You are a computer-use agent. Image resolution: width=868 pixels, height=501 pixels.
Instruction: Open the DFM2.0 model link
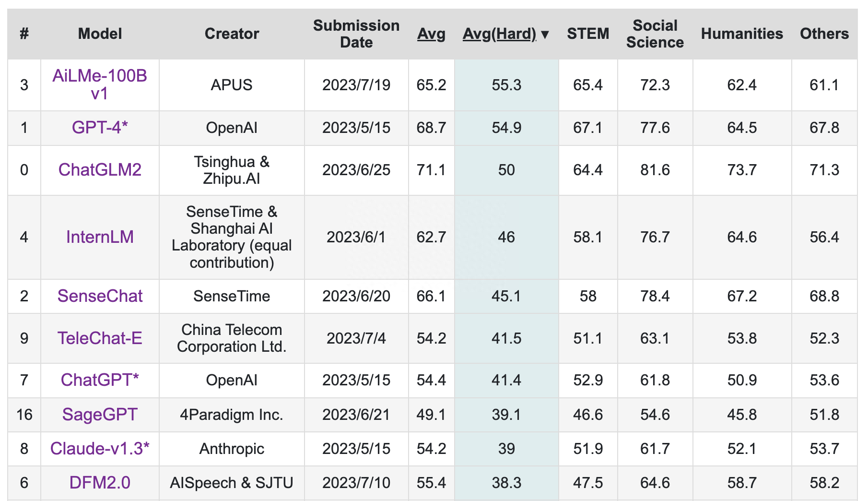(x=100, y=483)
